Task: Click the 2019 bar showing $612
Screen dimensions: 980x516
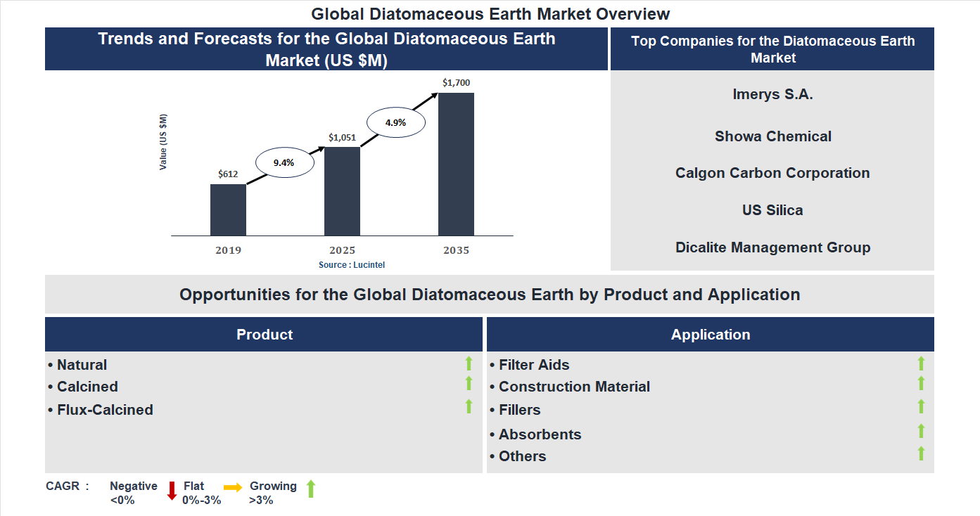Action: 228,209
